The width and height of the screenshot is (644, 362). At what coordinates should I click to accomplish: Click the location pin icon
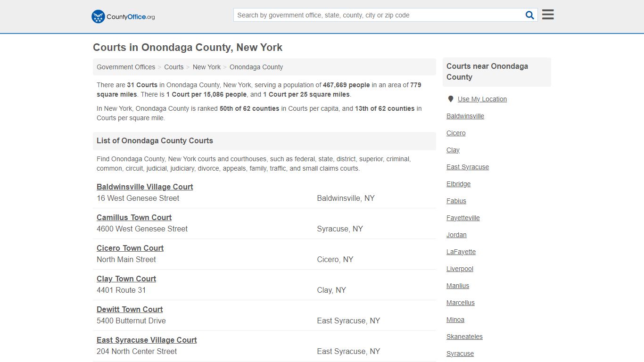451,99
